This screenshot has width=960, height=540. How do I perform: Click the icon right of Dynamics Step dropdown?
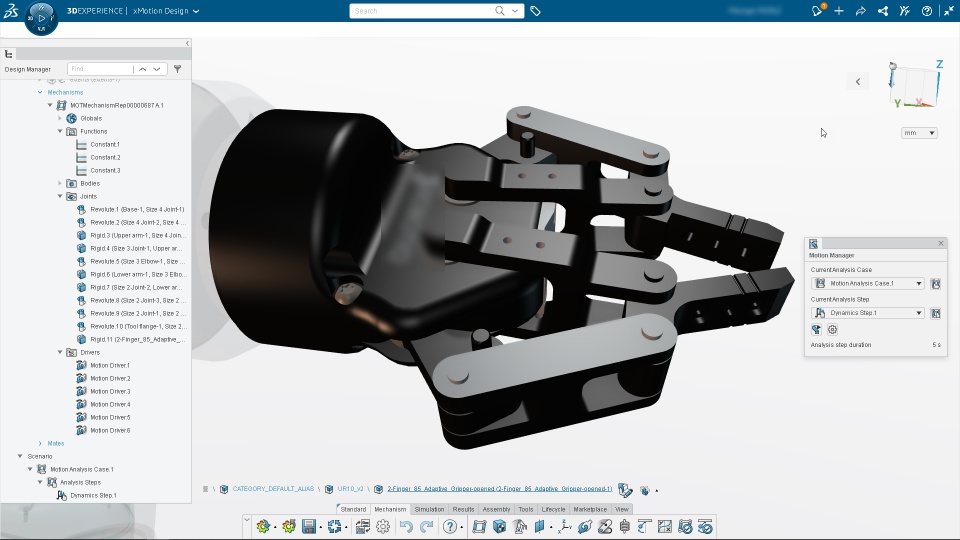[x=936, y=313]
